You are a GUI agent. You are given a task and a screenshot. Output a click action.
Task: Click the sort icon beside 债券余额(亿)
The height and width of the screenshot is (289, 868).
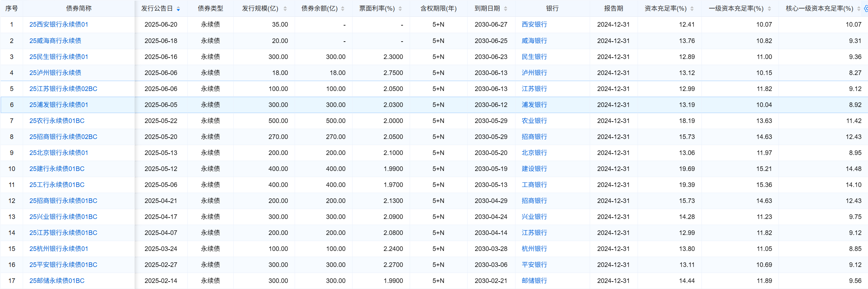(x=343, y=9)
